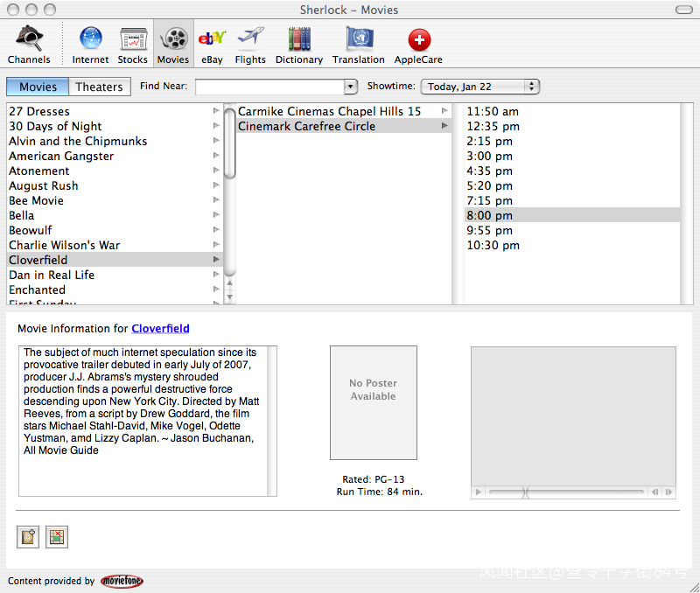Image resolution: width=700 pixels, height=593 pixels.
Task: Click the Movifone logo link
Action: (122, 581)
